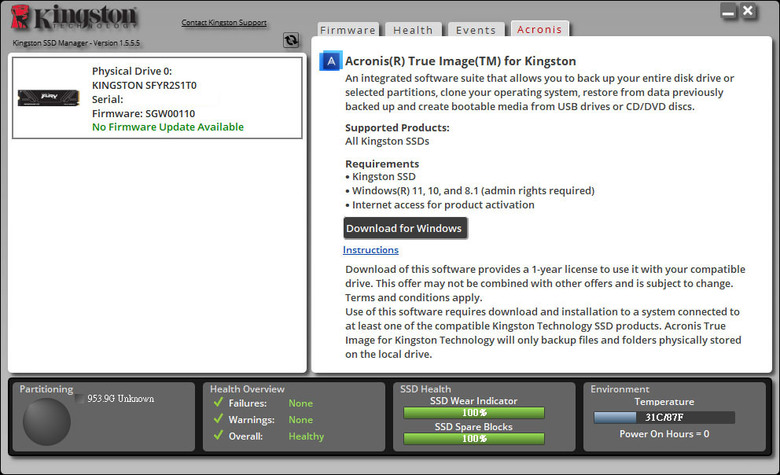The height and width of the screenshot is (475, 780).
Task: Click the refresh drives icon
Action: 291,40
